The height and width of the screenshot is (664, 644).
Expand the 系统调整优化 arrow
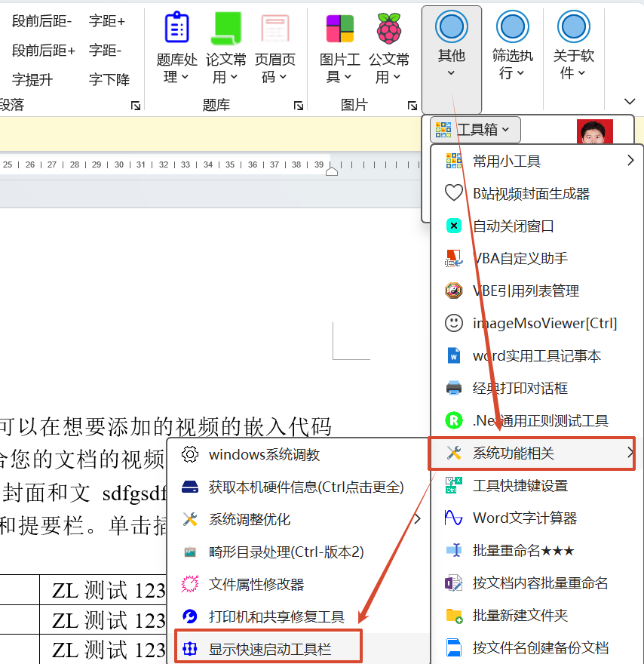[417, 519]
